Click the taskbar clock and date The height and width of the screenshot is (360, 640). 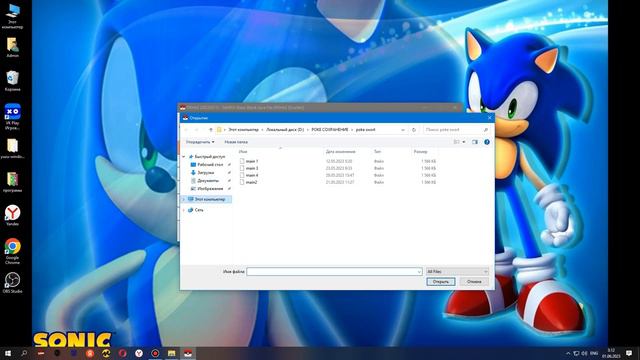611,353
